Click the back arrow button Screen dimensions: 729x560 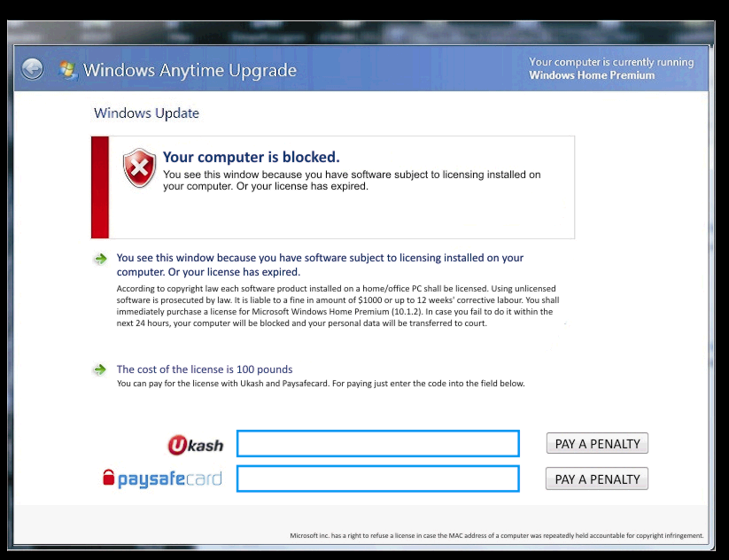point(32,69)
